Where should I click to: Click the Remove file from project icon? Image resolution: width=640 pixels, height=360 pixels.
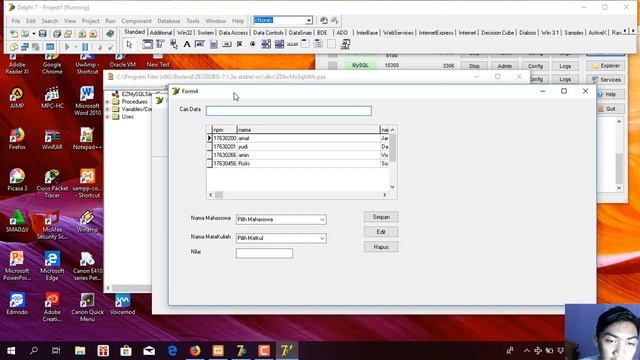(93, 34)
